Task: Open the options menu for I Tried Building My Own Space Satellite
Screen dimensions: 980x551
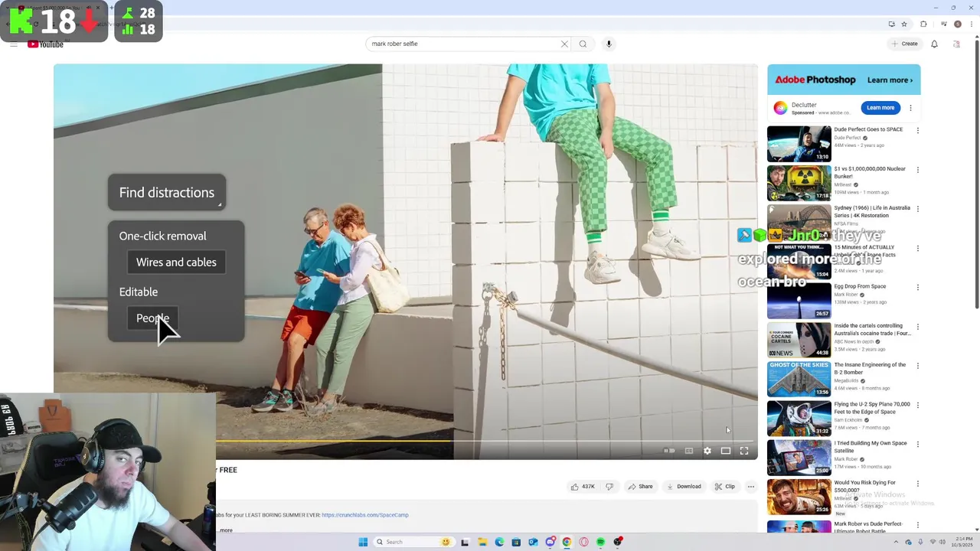Action: [918, 444]
